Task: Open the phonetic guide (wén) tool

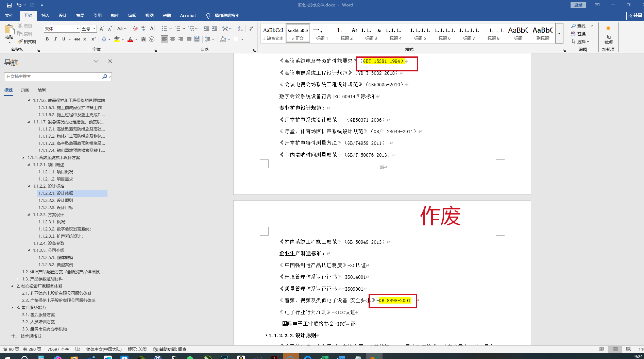Action: coord(143,29)
